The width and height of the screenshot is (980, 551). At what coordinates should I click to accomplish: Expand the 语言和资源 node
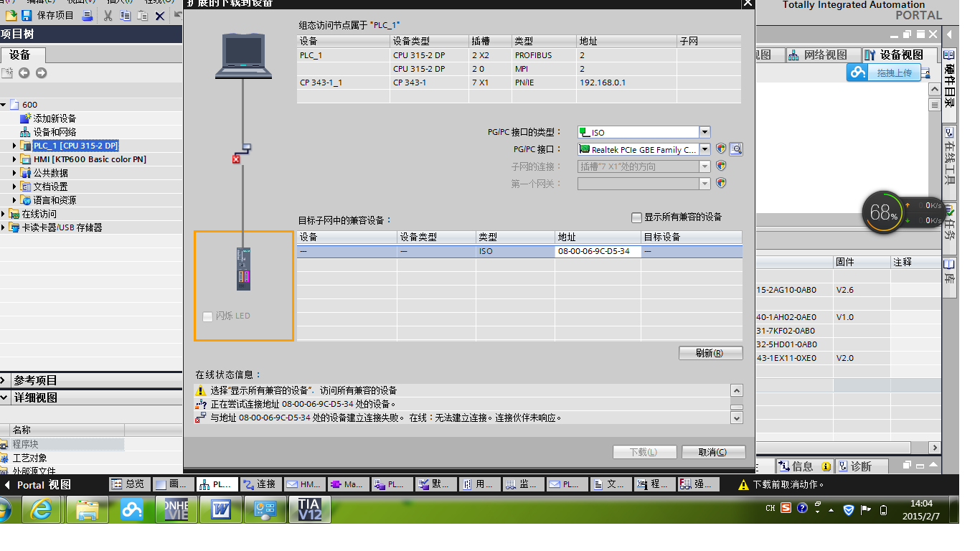tap(14, 200)
